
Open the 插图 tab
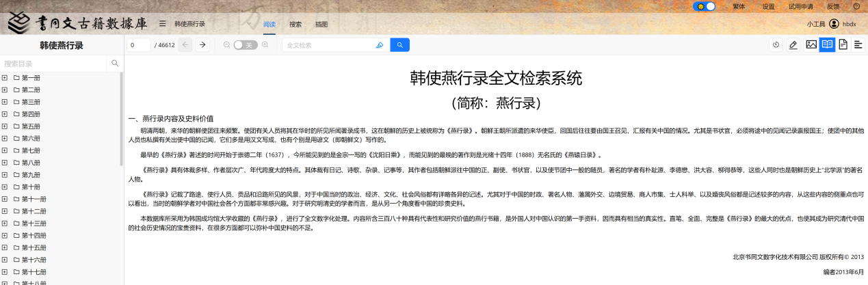pyautogui.click(x=321, y=24)
